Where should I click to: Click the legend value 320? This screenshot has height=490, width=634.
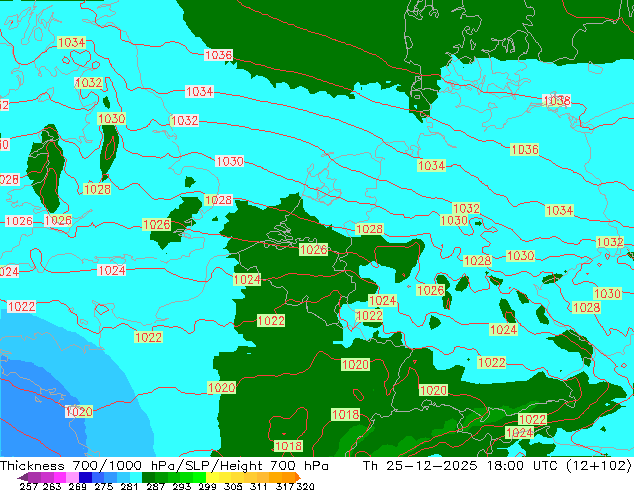305,486
